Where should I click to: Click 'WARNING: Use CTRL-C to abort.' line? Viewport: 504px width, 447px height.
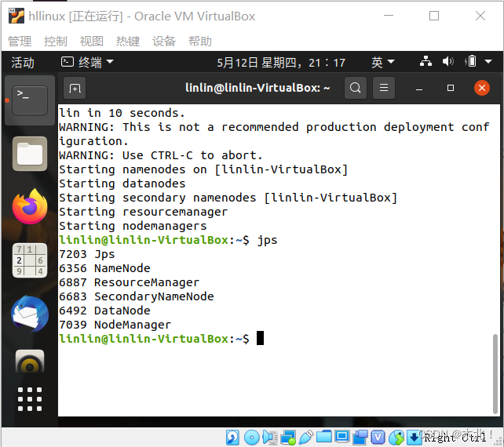point(161,155)
